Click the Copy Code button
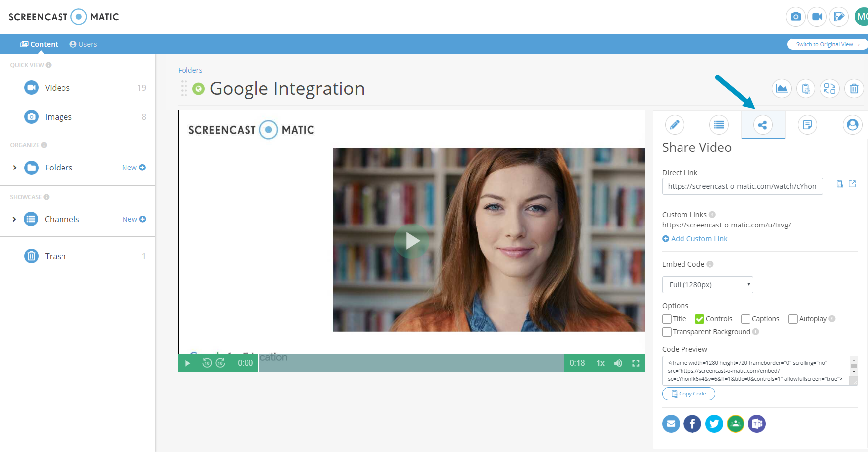This screenshot has height=452, width=868. [688, 394]
